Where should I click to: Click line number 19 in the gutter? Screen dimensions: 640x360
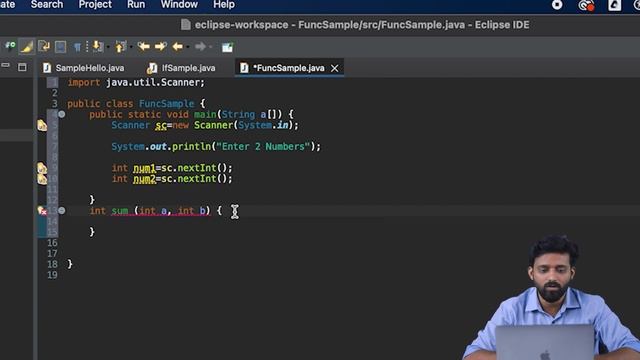[52, 275]
